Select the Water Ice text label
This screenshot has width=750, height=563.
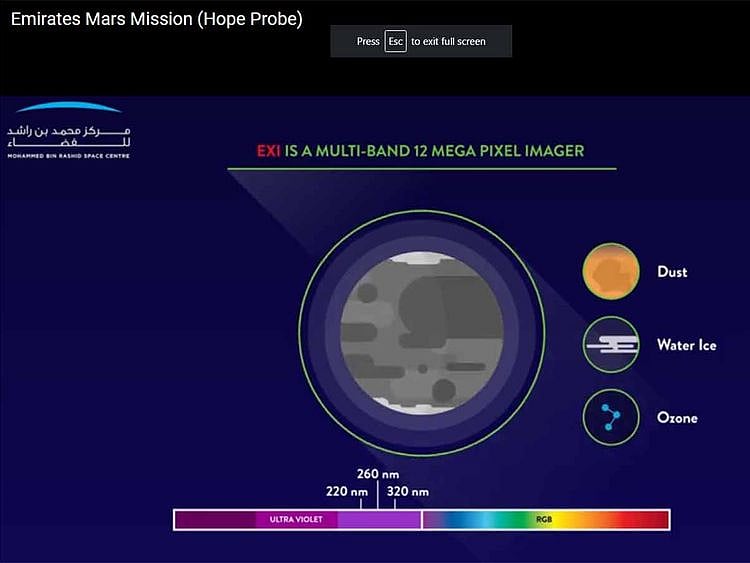[686, 345]
